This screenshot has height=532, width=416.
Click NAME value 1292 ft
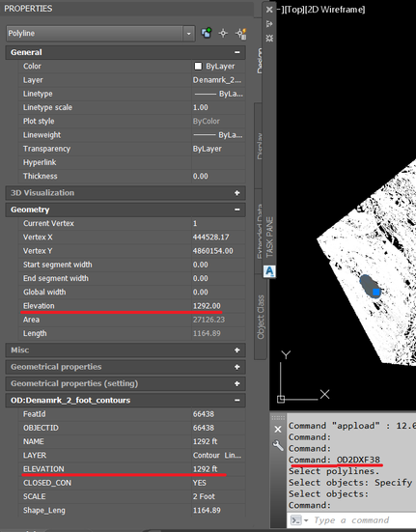point(218,441)
